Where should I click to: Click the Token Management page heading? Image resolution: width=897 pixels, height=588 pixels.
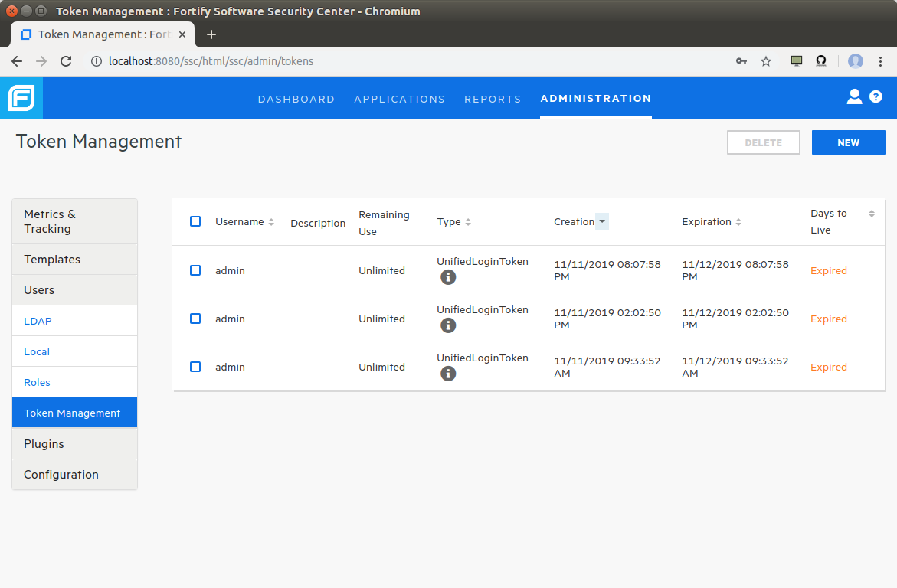[98, 142]
